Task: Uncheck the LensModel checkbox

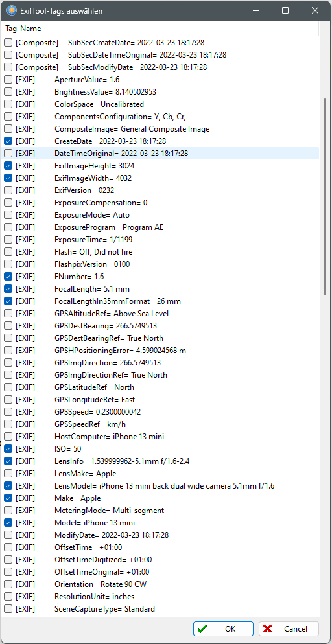Action: pos(8,486)
